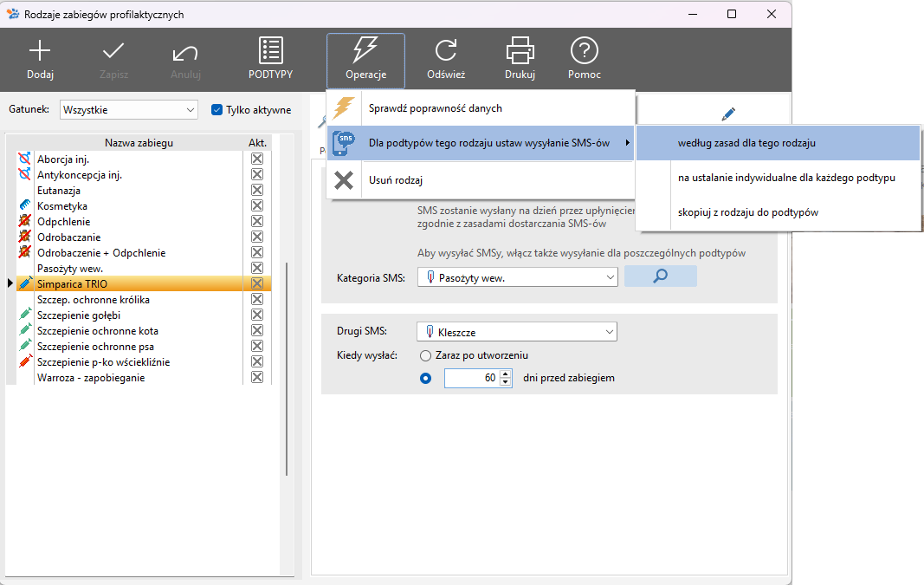The height and width of the screenshot is (585, 924).
Task: Click the Dodaj plus icon
Action: (x=40, y=51)
